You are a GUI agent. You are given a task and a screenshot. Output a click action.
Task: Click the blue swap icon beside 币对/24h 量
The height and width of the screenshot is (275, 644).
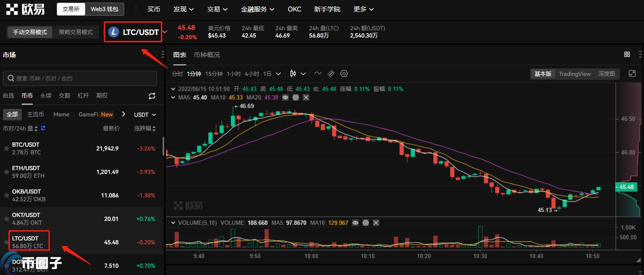pos(43,128)
